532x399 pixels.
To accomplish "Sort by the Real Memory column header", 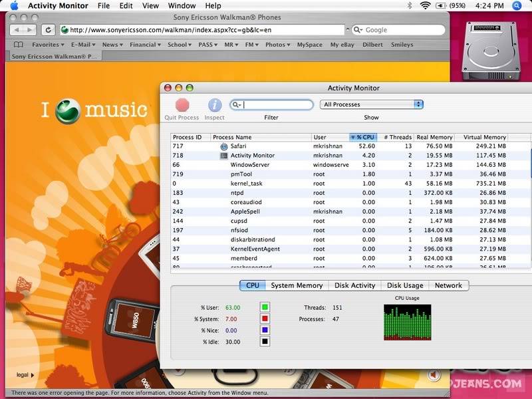I will point(434,137).
